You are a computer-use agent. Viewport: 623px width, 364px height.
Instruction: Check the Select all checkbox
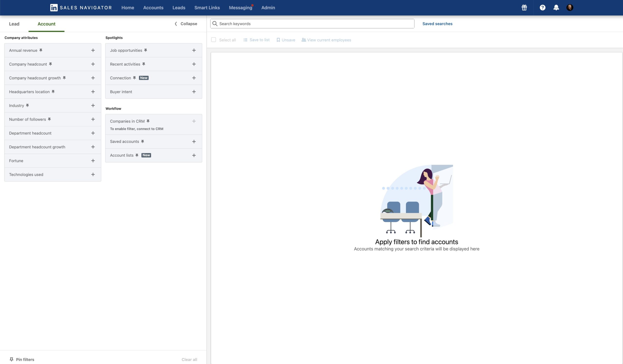coord(214,40)
